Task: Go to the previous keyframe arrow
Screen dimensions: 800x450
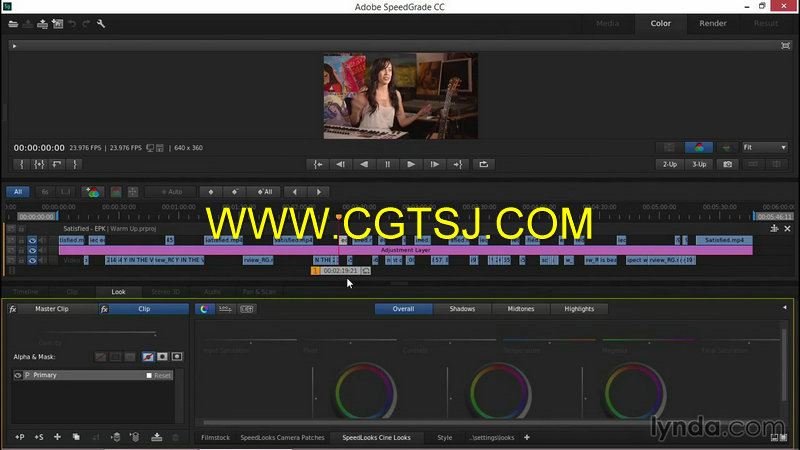Action: pyautogui.click(x=294, y=192)
